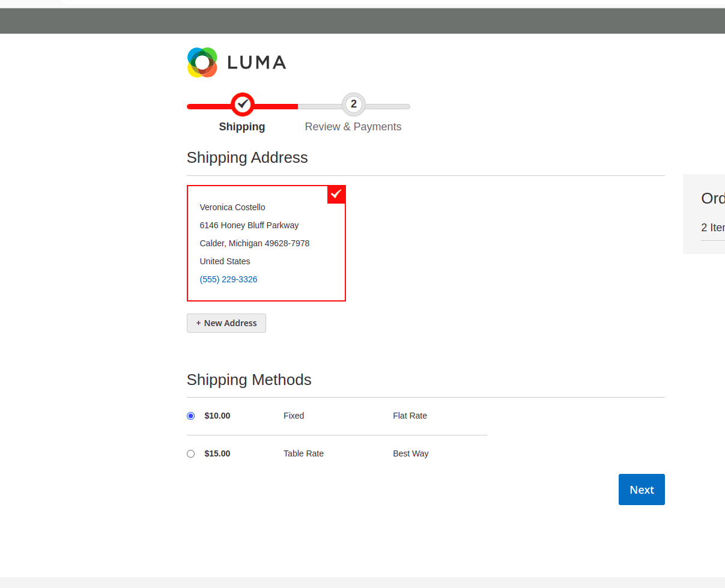Click the blue Next button
This screenshot has width=725, height=588.
[641, 489]
